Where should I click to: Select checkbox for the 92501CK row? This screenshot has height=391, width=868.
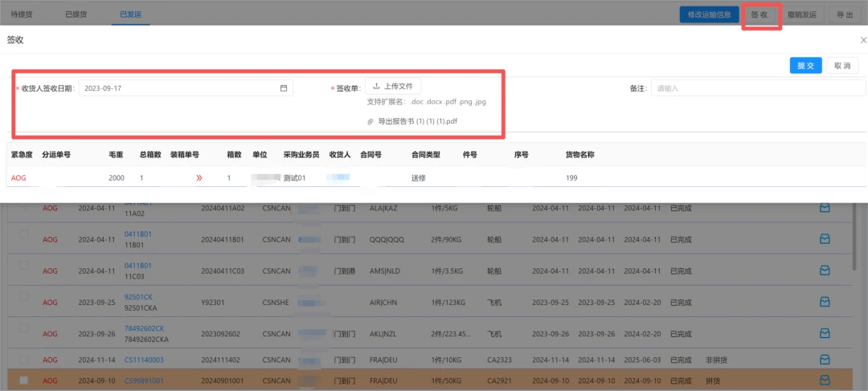(23, 298)
